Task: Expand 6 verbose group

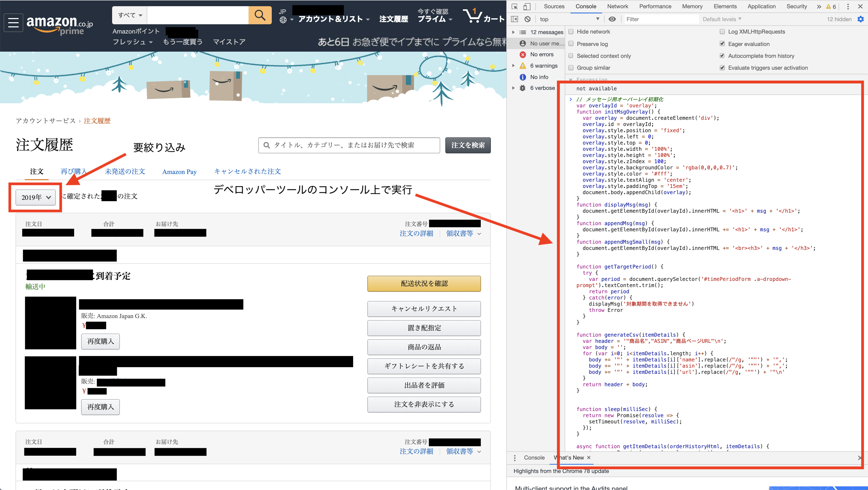Action: pyautogui.click(x=513, y=88)
